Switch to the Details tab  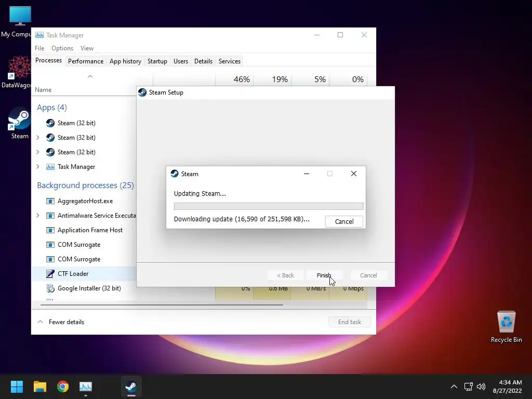pyautogui.click(x=203, y=61)
